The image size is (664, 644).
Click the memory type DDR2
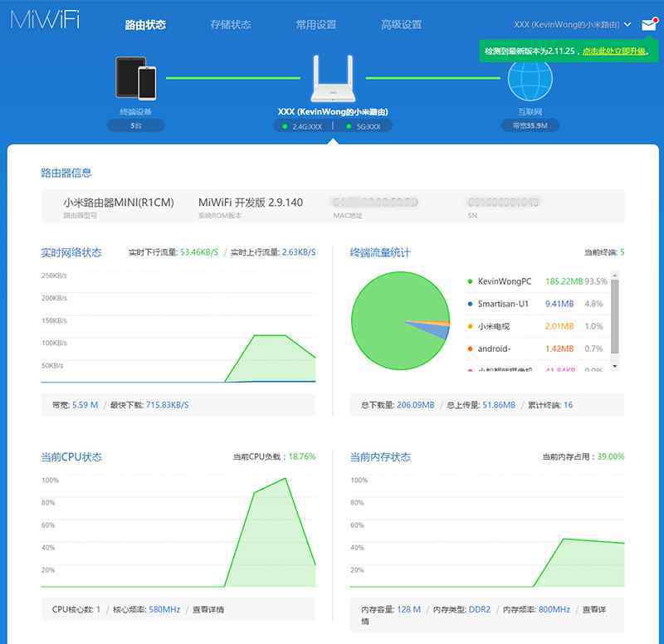point(480,610)
